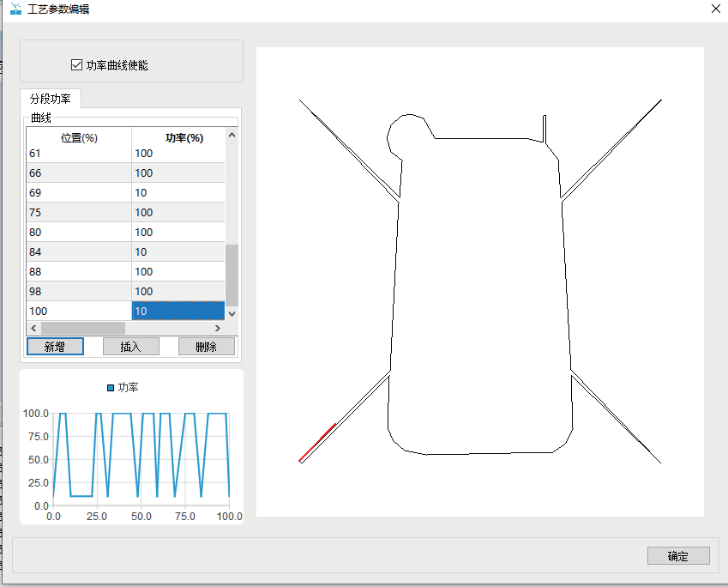Screen dimensions: 728x587
Task: Click the blue 功率 legend marker
Action: (111, 388)
